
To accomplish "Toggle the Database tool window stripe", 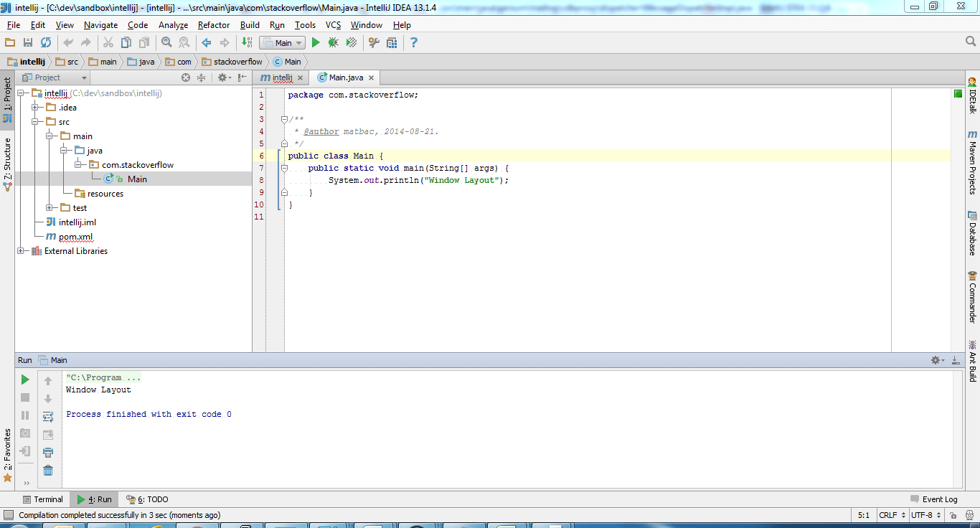I will [x=973, y=233].
